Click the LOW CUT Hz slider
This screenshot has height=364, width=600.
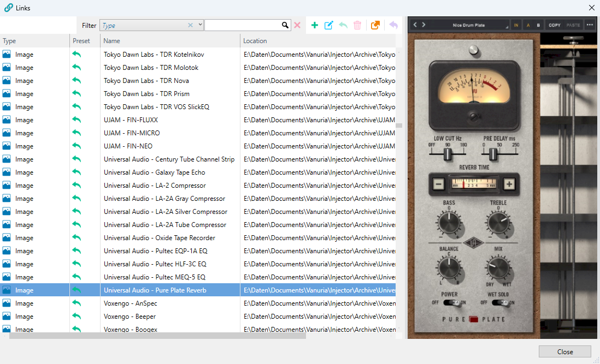pos(448,154)
